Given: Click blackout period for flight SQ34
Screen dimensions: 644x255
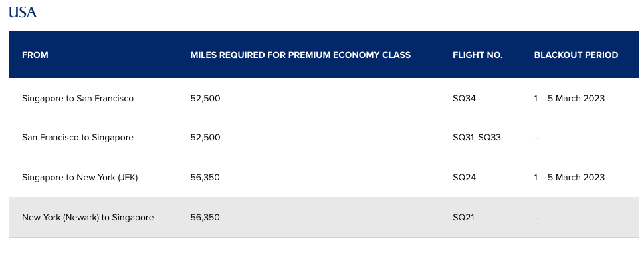Looking at the screenshot, I should point(570,99).
